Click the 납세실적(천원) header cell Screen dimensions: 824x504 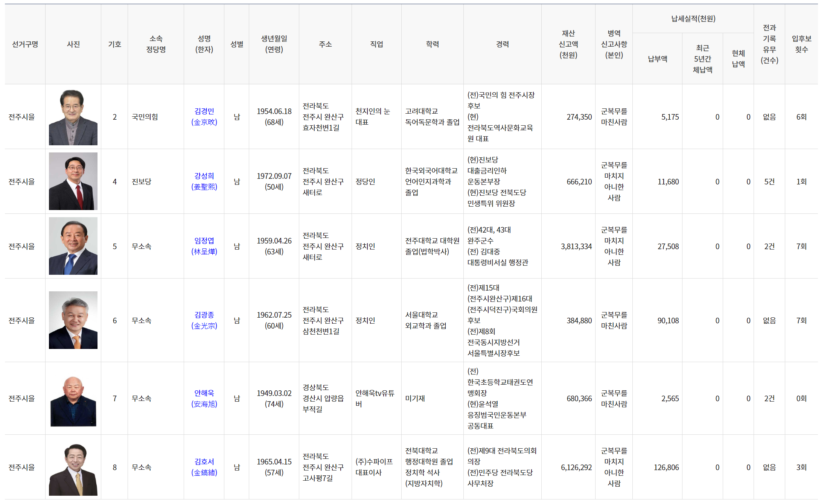[x=693, y=19]
